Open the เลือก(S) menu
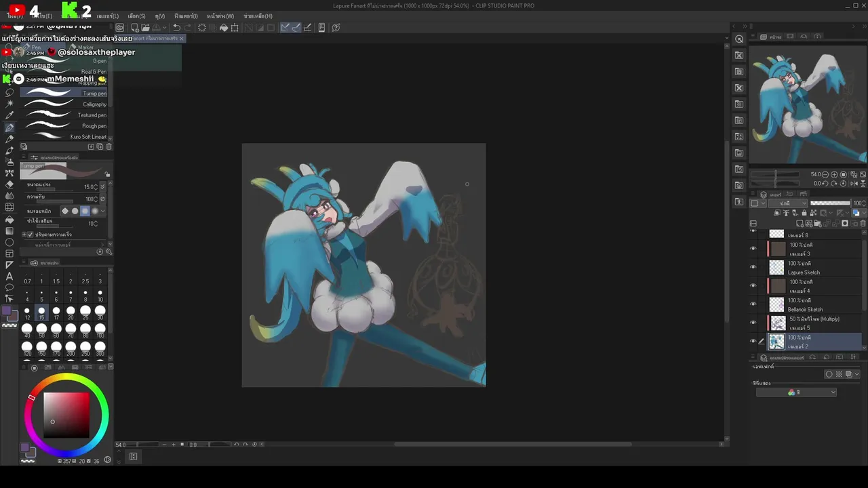868x488 pixels. point(136,16)
